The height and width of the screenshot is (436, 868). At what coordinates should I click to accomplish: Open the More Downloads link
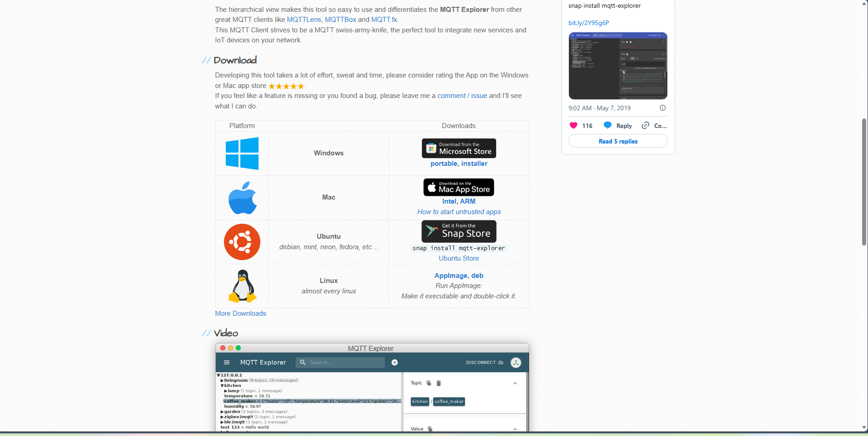click(241, 313)
